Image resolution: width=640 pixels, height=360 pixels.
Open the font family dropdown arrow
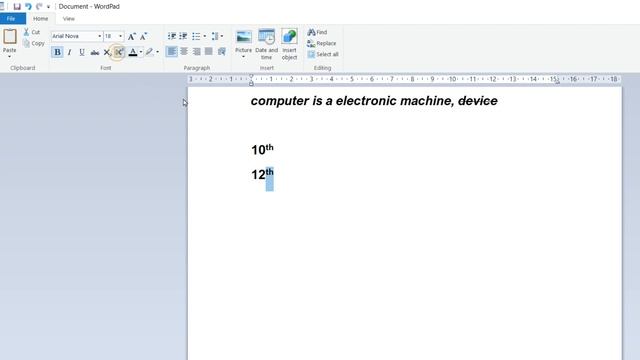[x=100, y=36]
